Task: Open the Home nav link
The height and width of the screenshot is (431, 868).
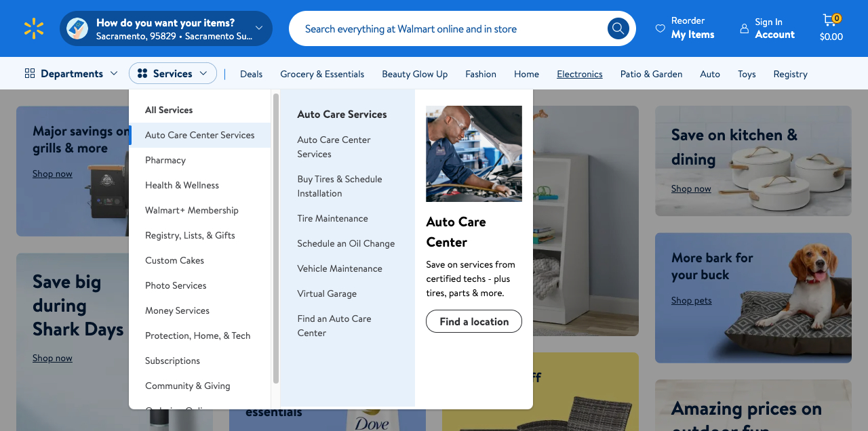Action: click(526, 74)
